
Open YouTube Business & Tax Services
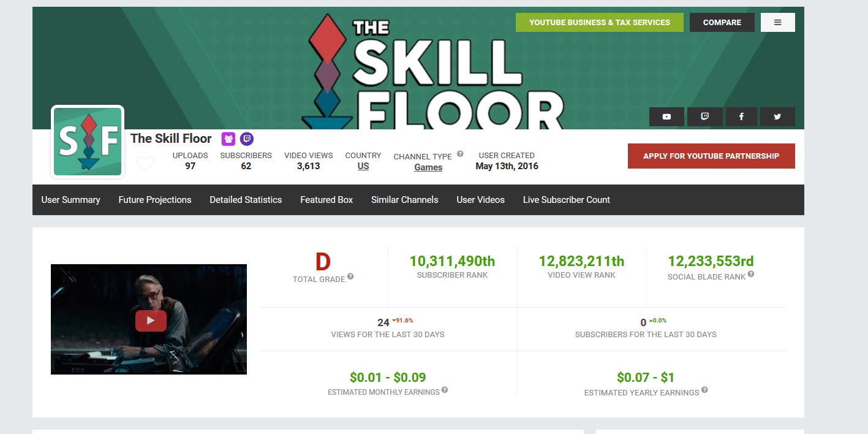click(600, 23)
